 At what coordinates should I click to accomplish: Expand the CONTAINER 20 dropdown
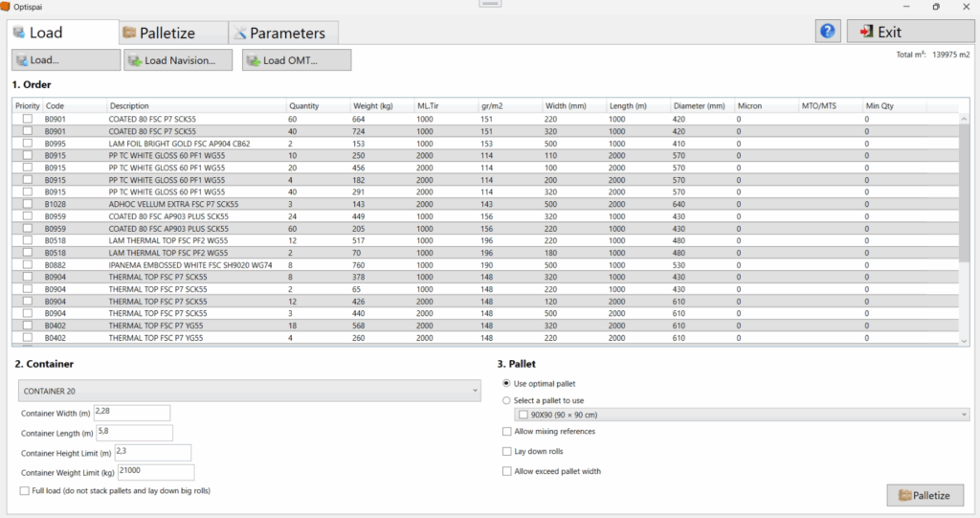[249, 391]
